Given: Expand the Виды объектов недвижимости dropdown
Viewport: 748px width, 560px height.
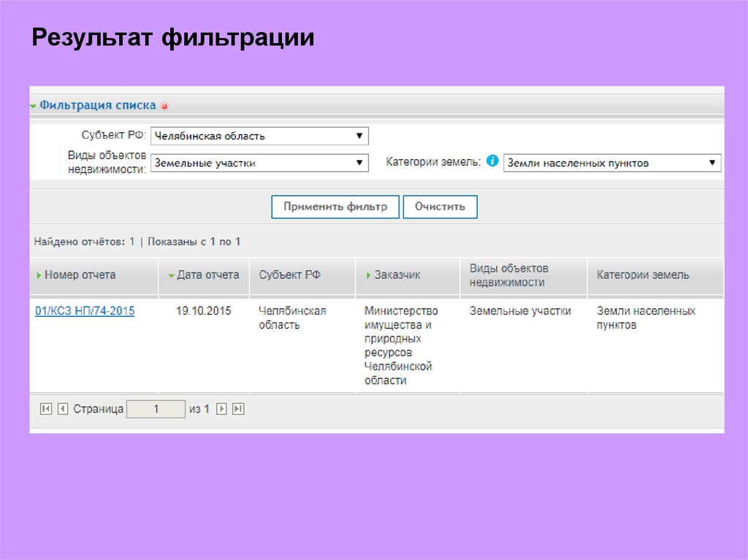Looking at the screenshot, I should click(259, 163).
